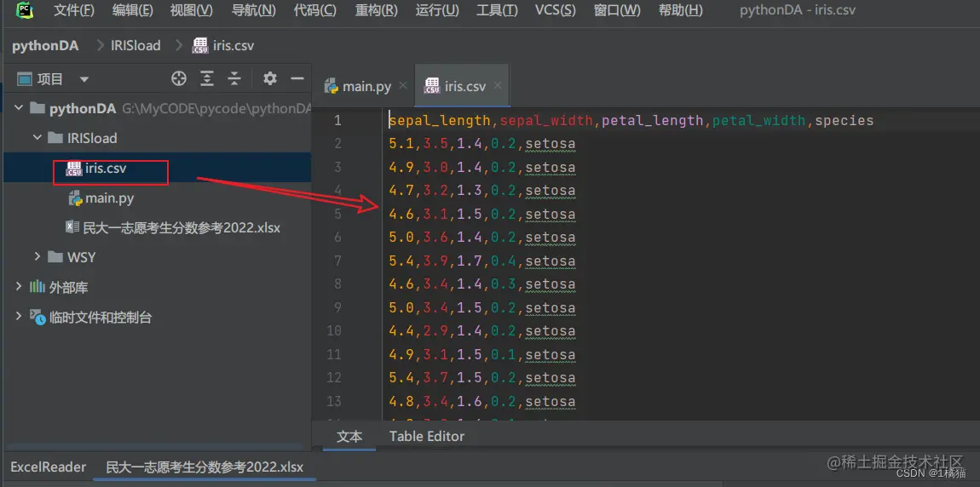The height and width of the screenshot is (487, 980).
Task: Collapse all project tree nodes
Action: coord(234,78)
